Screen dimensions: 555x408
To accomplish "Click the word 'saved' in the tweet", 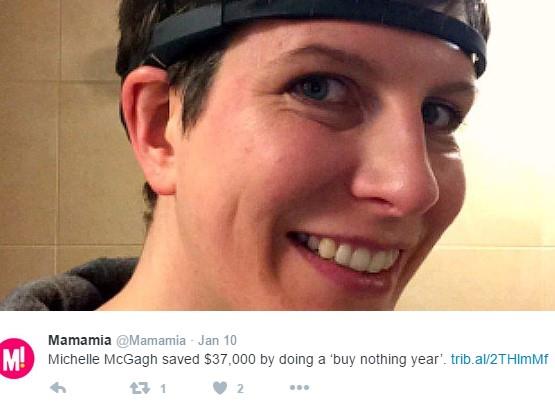I will (x=181, y=360).
